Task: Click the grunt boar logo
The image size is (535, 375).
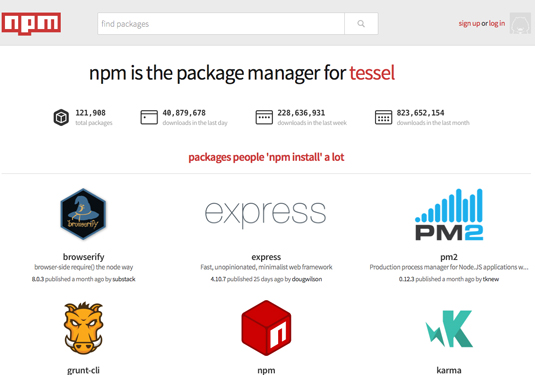Action: click(x=83, y=328)
